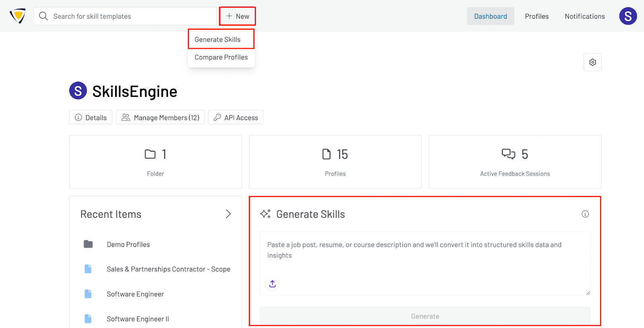The width and height of the screenshot is (644, 328).
Task: Focus the skill templates search field
Action: coord(125,16)
